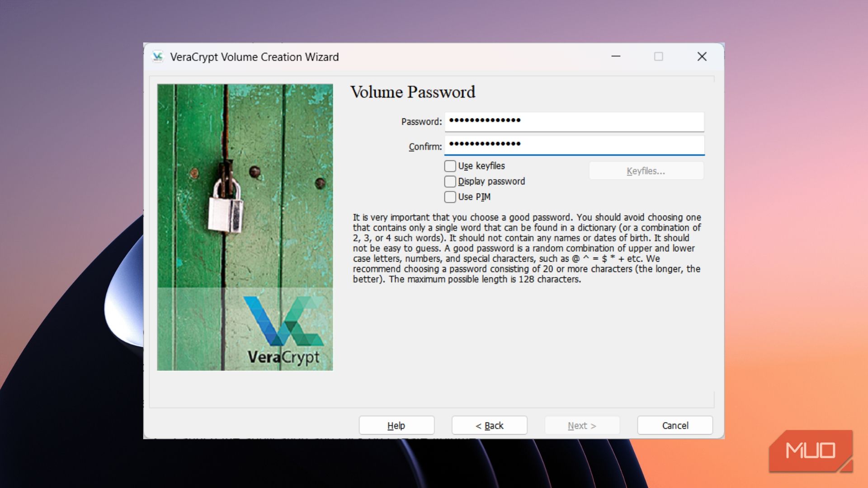Click the disabled maximize window button
868x488 pixels.
tap(659, 56)
